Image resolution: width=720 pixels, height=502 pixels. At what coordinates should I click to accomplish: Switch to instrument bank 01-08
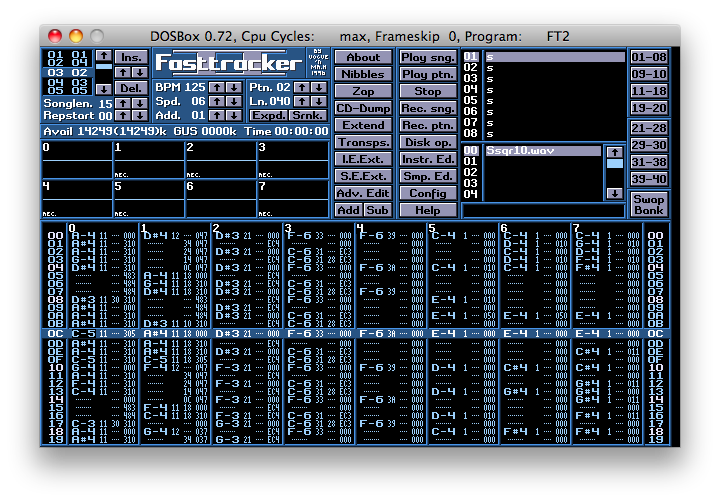click(x=649, y=57)
